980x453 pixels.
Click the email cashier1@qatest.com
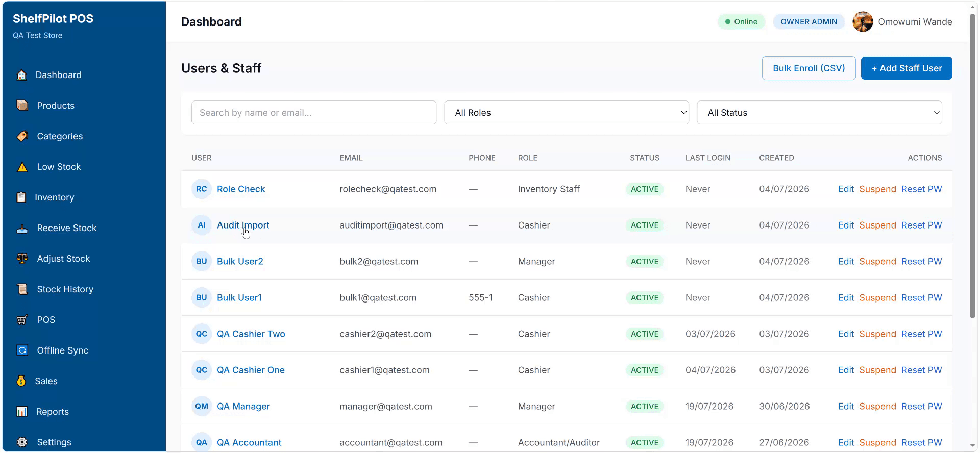tap(384, 370)
